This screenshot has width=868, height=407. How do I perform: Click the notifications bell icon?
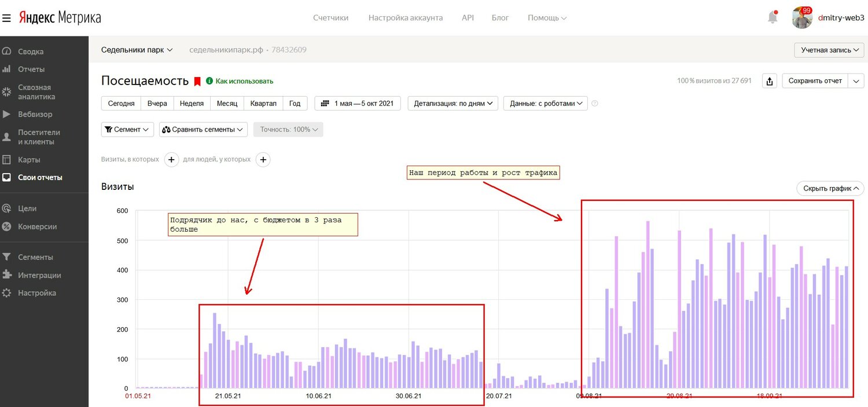773,17
